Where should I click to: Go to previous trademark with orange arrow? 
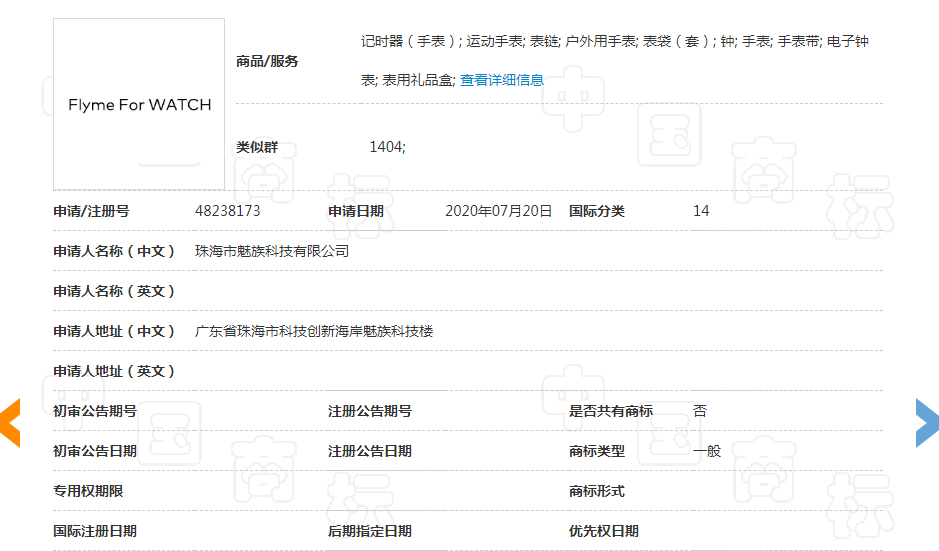pos(10,423)
